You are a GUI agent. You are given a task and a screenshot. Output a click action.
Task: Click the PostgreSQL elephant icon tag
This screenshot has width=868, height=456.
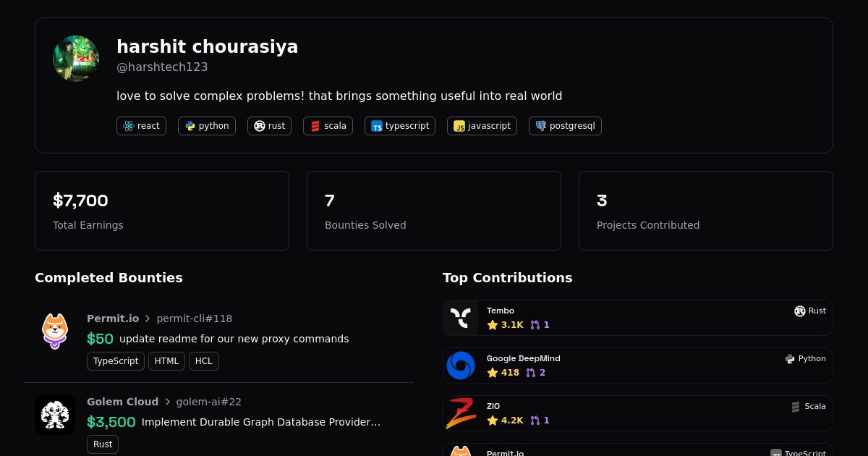tap(541, 126)
